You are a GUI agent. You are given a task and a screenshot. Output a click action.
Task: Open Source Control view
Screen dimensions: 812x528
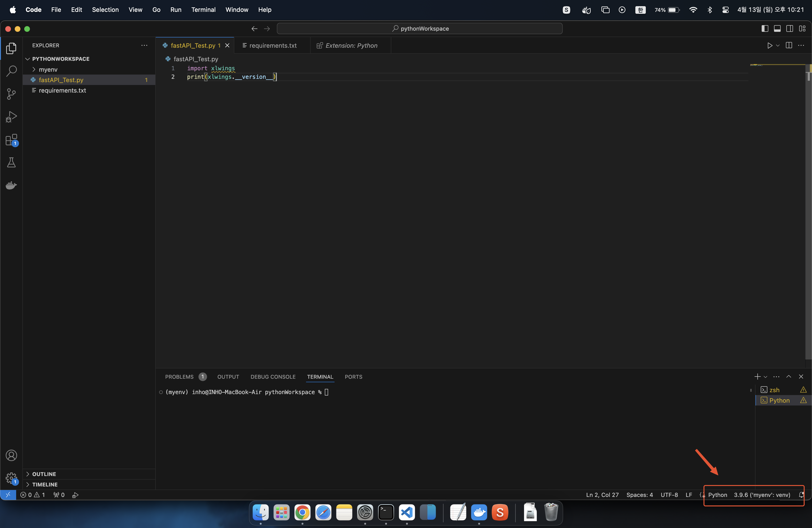pos(11,94)
